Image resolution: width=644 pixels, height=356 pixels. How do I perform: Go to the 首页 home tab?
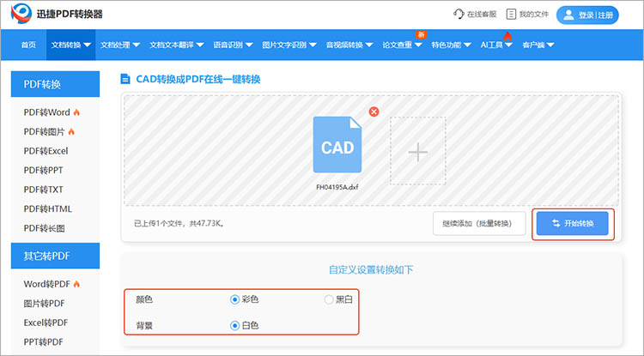click(x=28, y=45)
